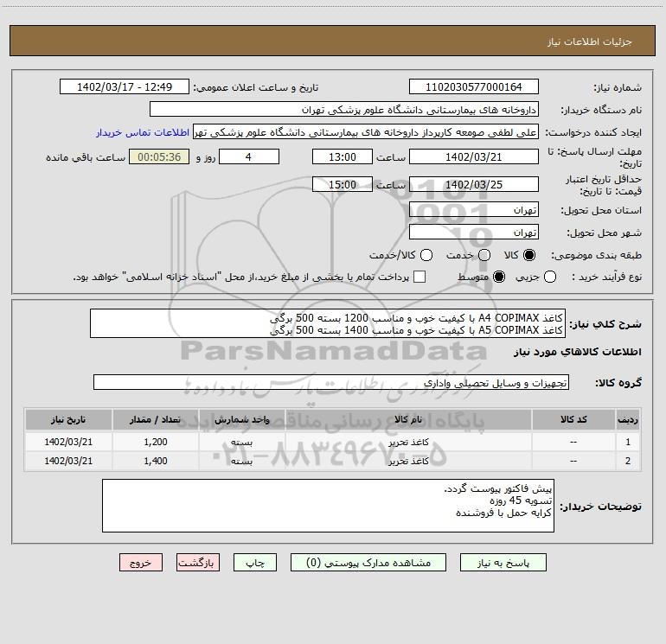
Task: Click the گروه کالا field تجهیزات و وسایل تحصیلی
Action: (331, 382)
